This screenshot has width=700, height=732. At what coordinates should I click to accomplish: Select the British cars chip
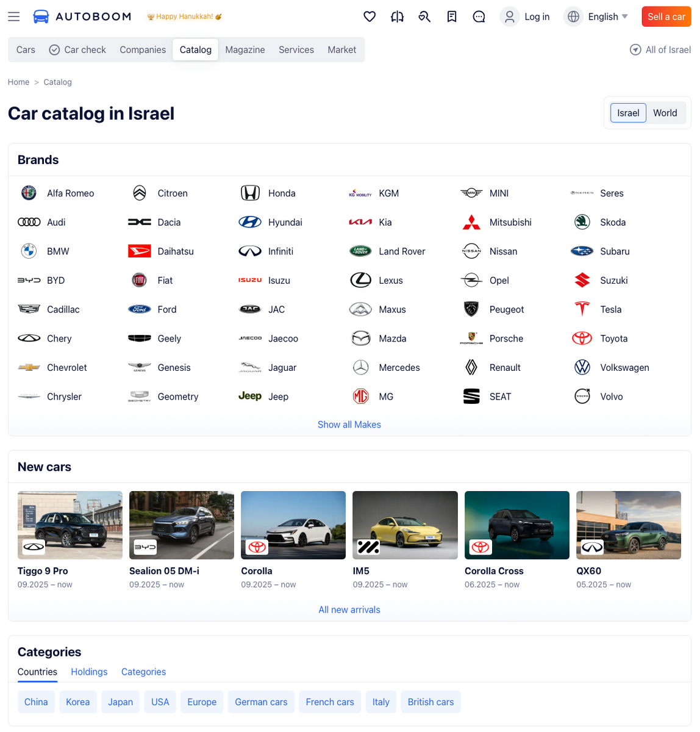tap(431, 701)
